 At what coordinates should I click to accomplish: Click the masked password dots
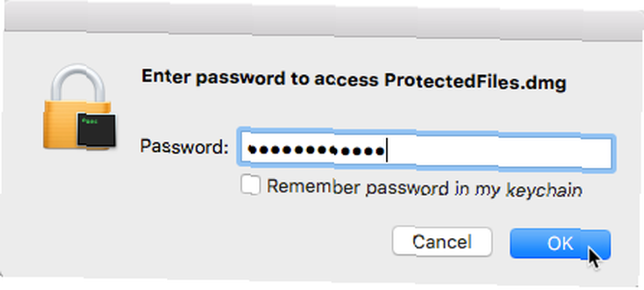pos(317,150)
